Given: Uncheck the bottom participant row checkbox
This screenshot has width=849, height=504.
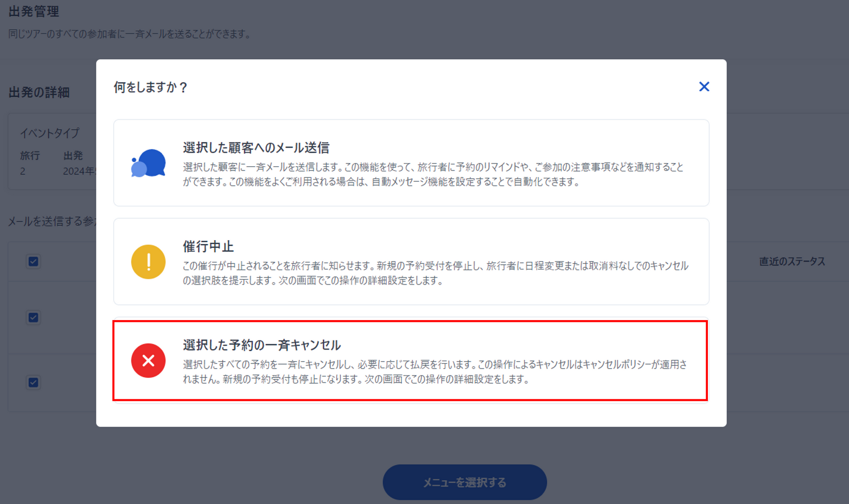Looking at the screenshot, I should tap(33, 382).
